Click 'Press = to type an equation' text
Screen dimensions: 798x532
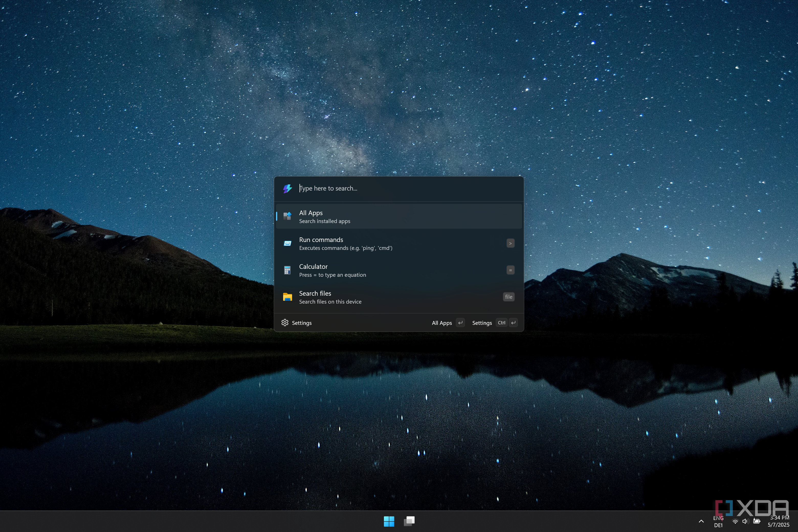[x=332, y=275]
